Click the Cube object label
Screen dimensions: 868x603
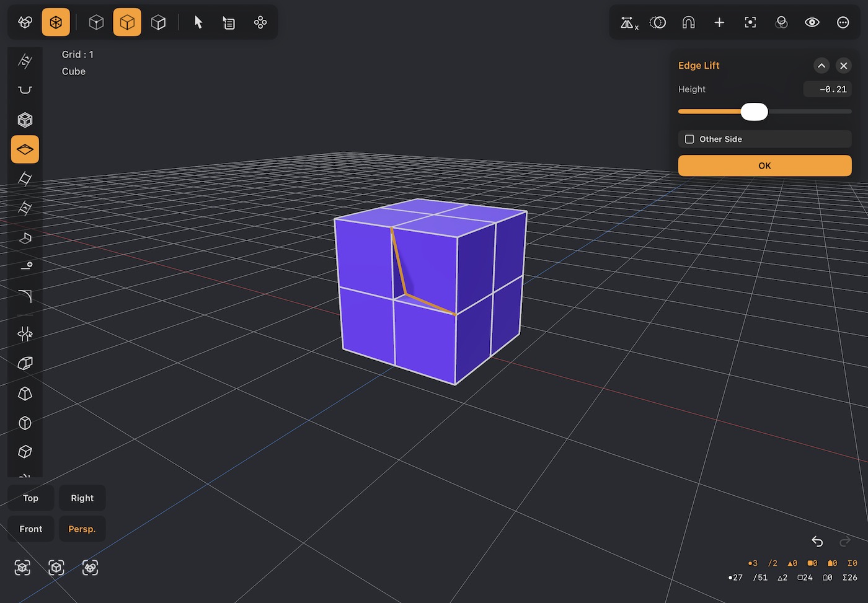74,71
